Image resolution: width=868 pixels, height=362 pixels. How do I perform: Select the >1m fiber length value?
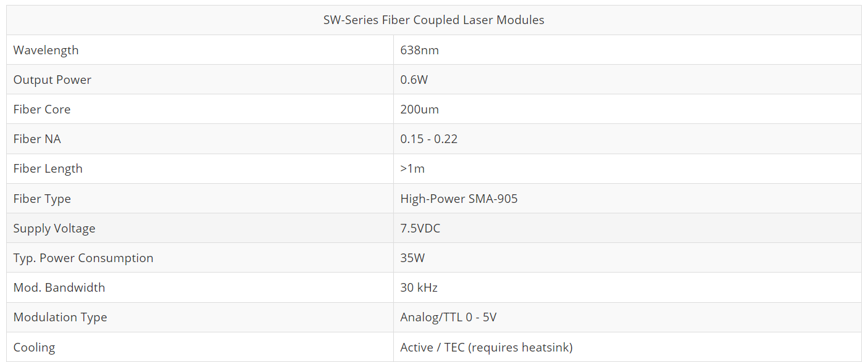coord(412,168)
